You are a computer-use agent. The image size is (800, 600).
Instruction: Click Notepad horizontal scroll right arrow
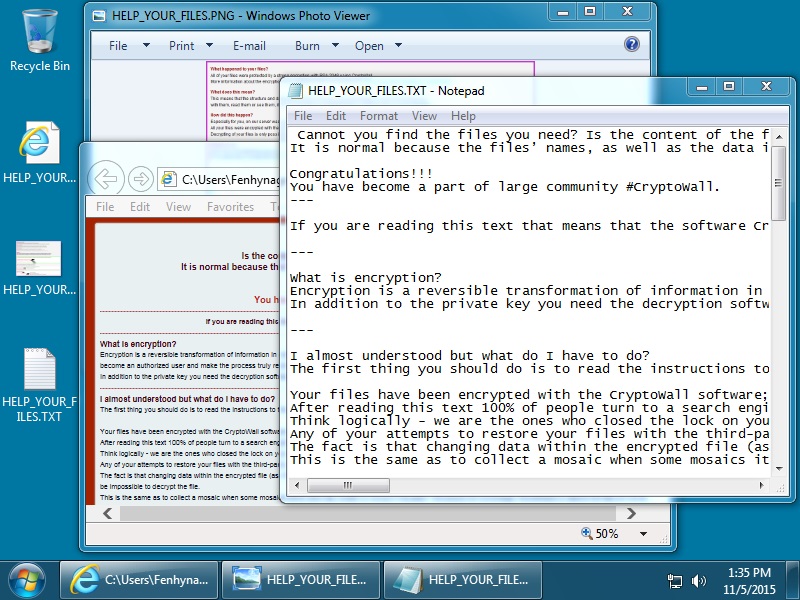[762, 485]
